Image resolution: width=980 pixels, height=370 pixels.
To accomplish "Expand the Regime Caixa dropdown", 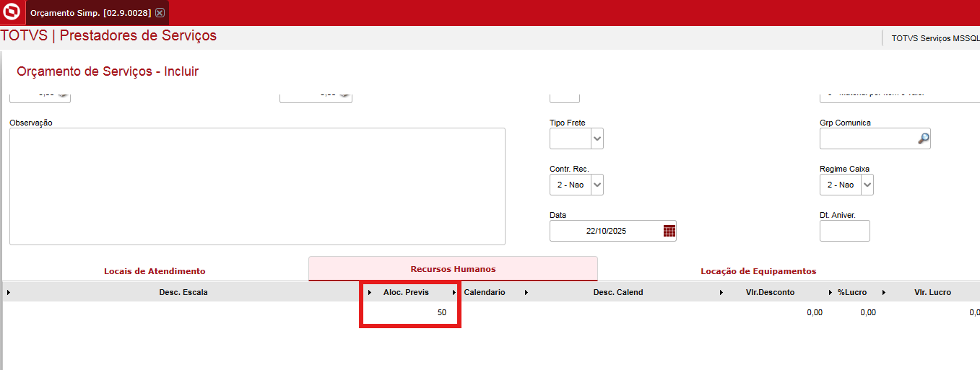I will (867, 185).
